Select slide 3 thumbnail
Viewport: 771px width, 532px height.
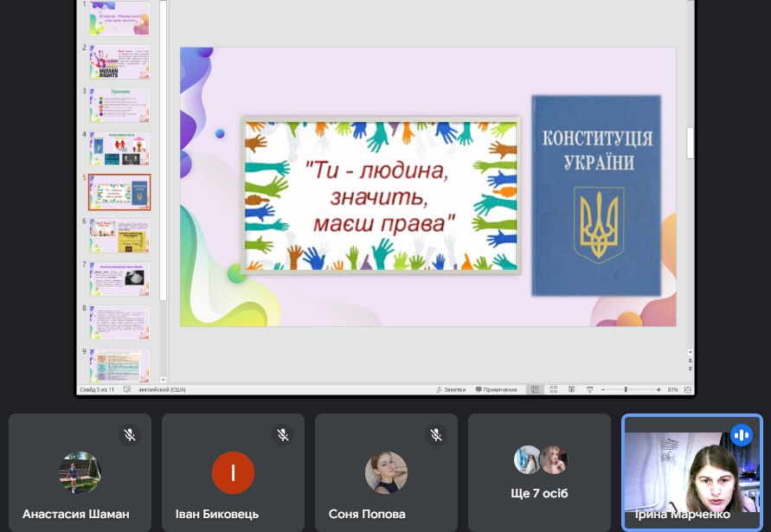pyautogui.click(x=119, y=106)
